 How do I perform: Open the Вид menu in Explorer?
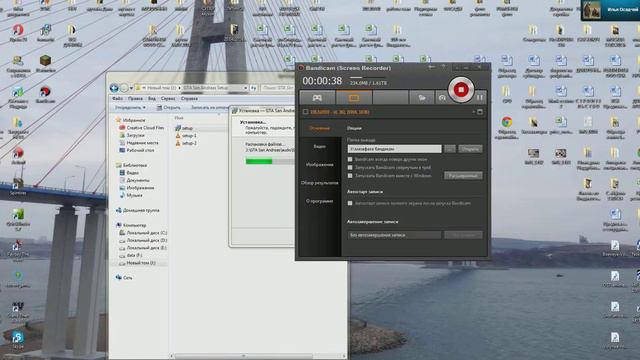(x=152, y=98)
